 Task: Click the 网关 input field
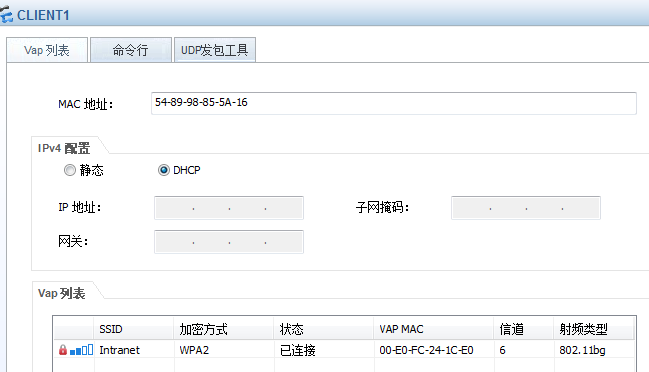click(229, 242)
